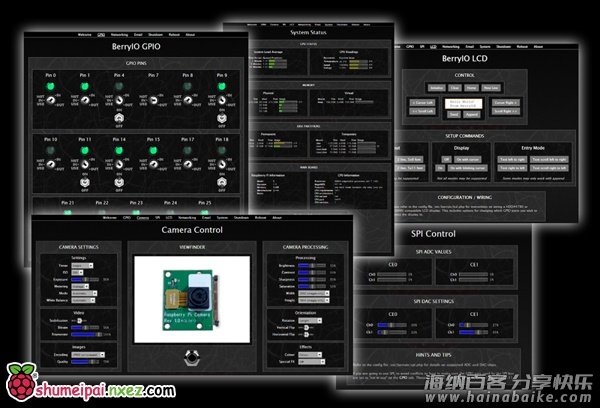Flip the Pin 14 ON/OFF toggle switch
Viewport: 600px width, 408px height.
coord(119,182)
